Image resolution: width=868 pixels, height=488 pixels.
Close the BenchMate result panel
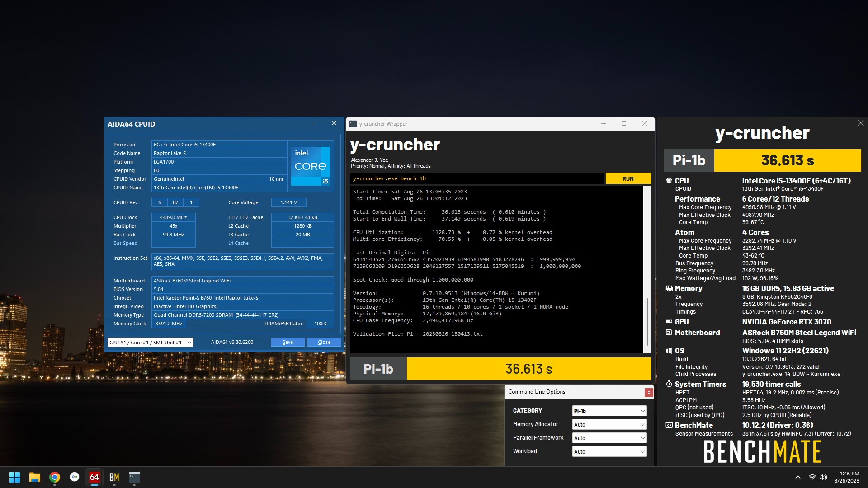click(860, 123)
